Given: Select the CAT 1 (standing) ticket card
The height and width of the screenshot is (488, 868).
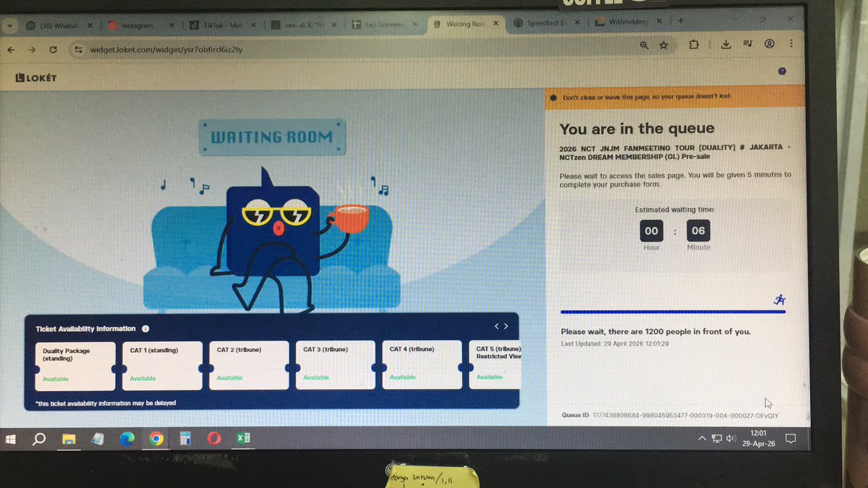Looking at the screenshot, I should pos(162,366).
